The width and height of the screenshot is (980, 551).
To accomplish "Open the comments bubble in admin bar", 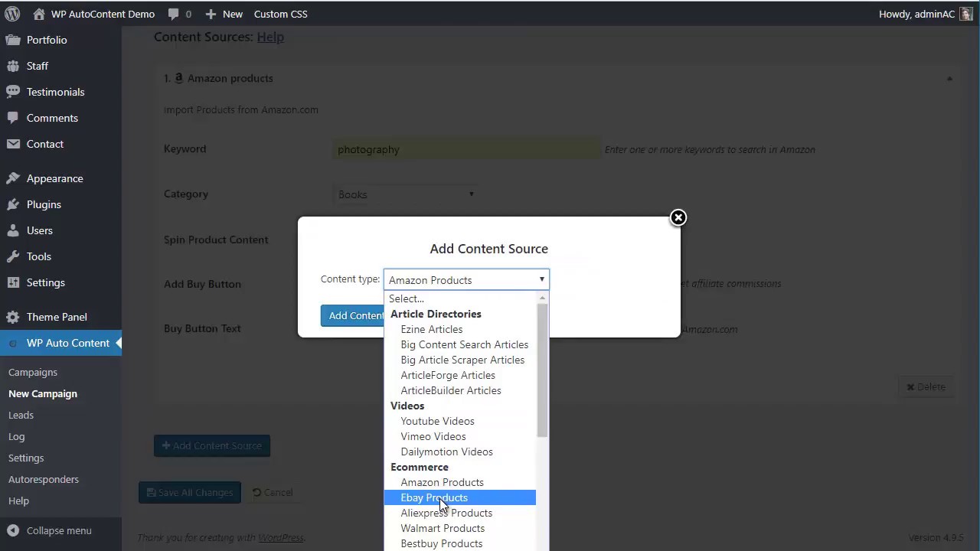I will click(174, 14).
